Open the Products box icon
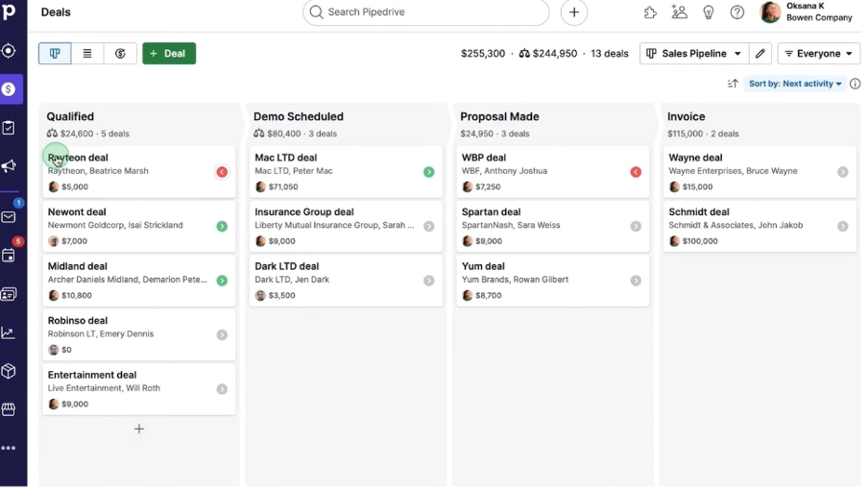The width and height of the screenshot is (868, 494). 9,371
